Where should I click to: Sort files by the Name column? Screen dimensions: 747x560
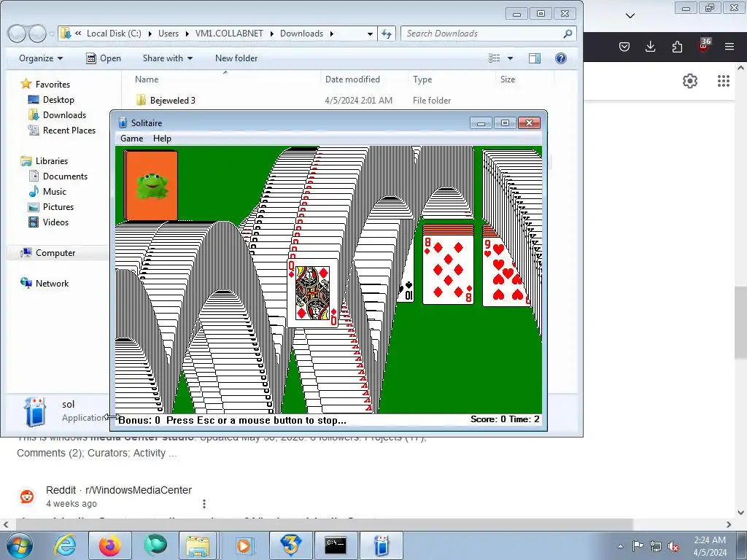coord(147,79)
